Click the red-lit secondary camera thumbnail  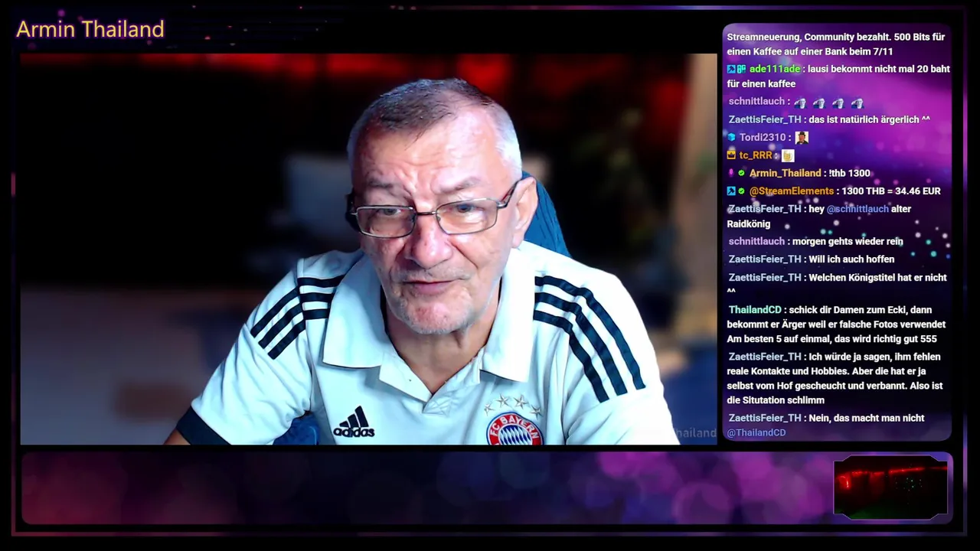890,486
